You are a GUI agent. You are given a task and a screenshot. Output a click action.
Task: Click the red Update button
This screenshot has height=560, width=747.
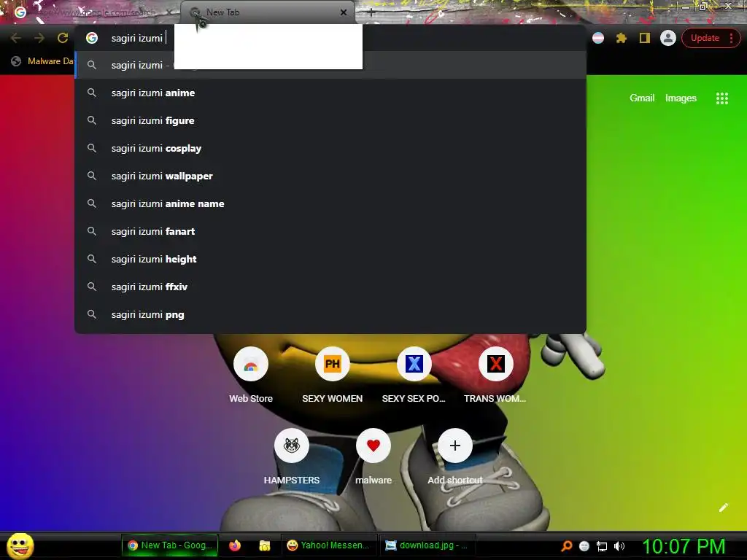pyautogui.click(x=711, y=38)
